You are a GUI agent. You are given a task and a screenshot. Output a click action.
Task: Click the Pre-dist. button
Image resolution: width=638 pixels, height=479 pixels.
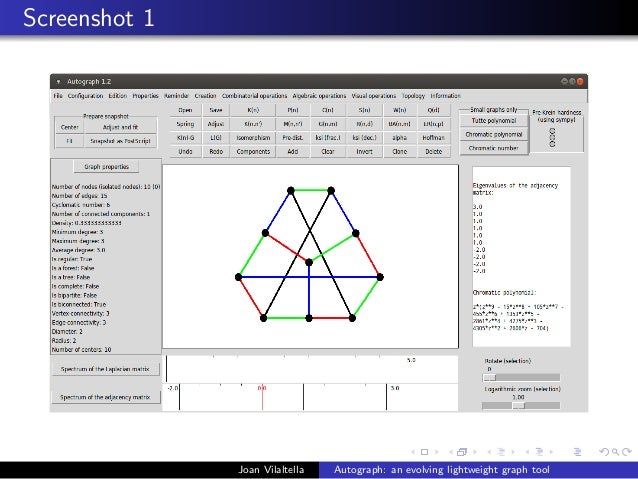pos(293,138)
